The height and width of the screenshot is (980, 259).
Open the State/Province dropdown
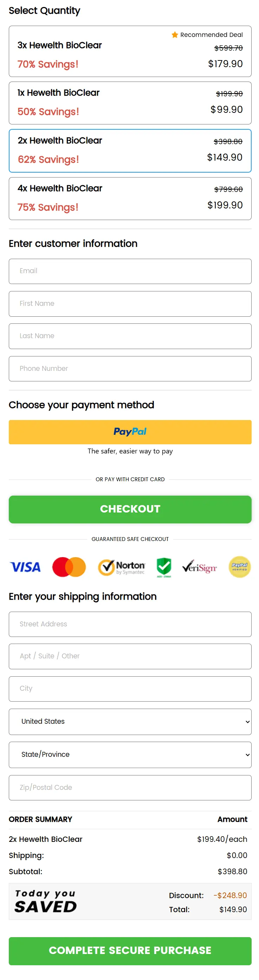coord(130,754)
